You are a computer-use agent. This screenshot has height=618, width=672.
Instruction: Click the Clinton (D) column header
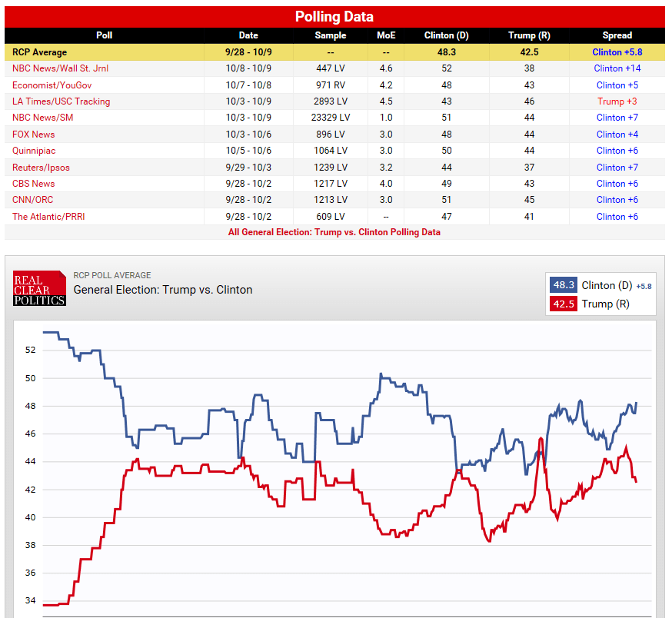(x=447, y=35)
